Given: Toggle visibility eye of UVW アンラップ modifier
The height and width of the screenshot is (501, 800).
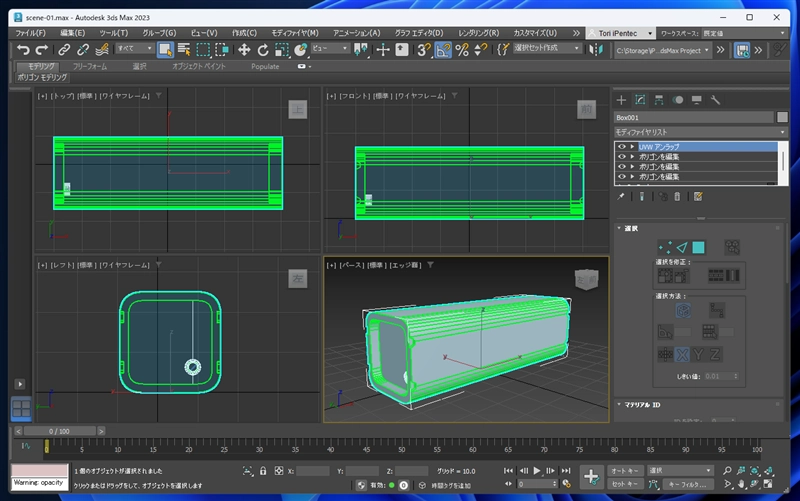Looking at the screenshot, I should pos(621,146).
